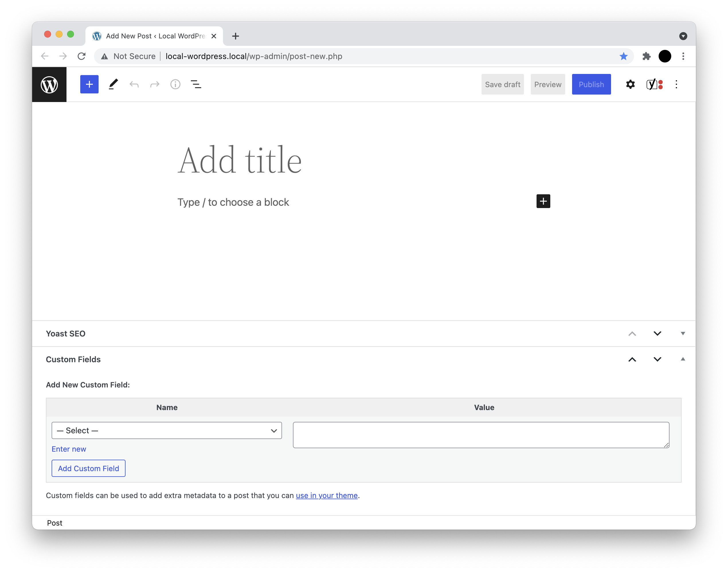The width and height of the screenshot is (728, 572).
Task: Open the Yoast SEO sidebar icon
Action: tap(654, 84)
